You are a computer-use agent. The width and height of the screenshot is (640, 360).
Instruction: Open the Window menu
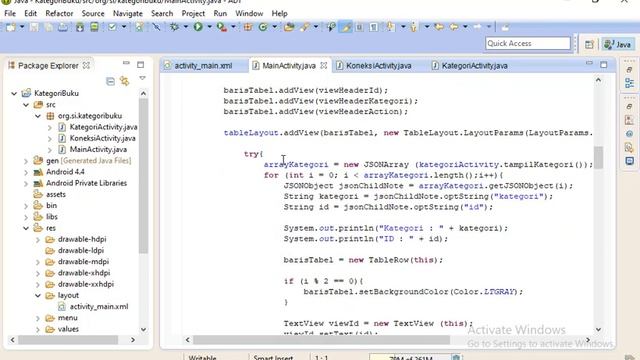point(249,13)
